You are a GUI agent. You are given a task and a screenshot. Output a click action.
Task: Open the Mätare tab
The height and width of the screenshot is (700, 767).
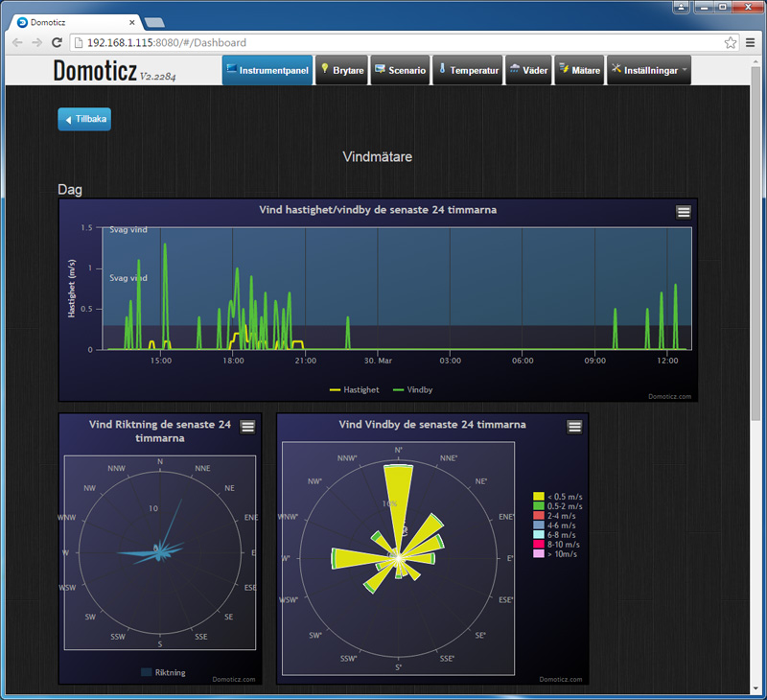tap(579, 70)
